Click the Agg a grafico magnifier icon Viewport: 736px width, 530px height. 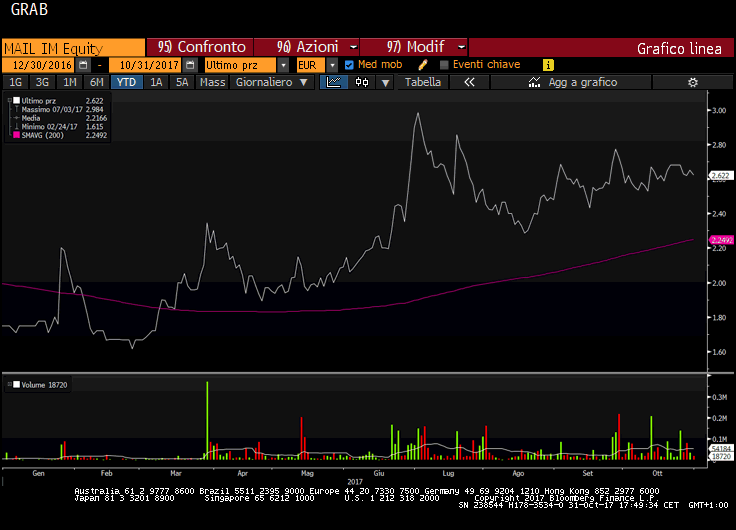click(x=536, y=82)
